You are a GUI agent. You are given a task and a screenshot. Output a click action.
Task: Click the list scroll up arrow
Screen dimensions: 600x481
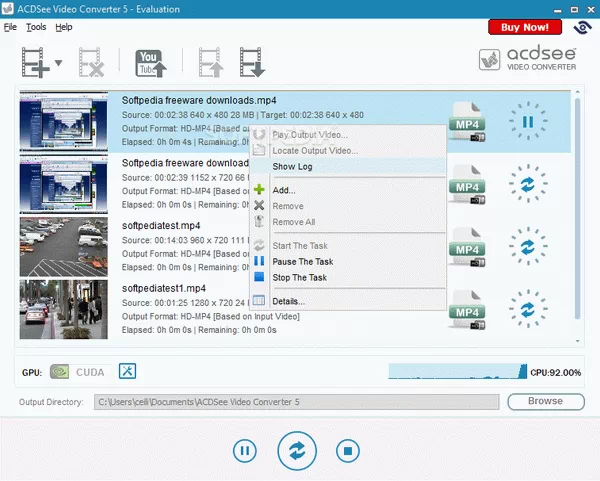coord(577,92)
